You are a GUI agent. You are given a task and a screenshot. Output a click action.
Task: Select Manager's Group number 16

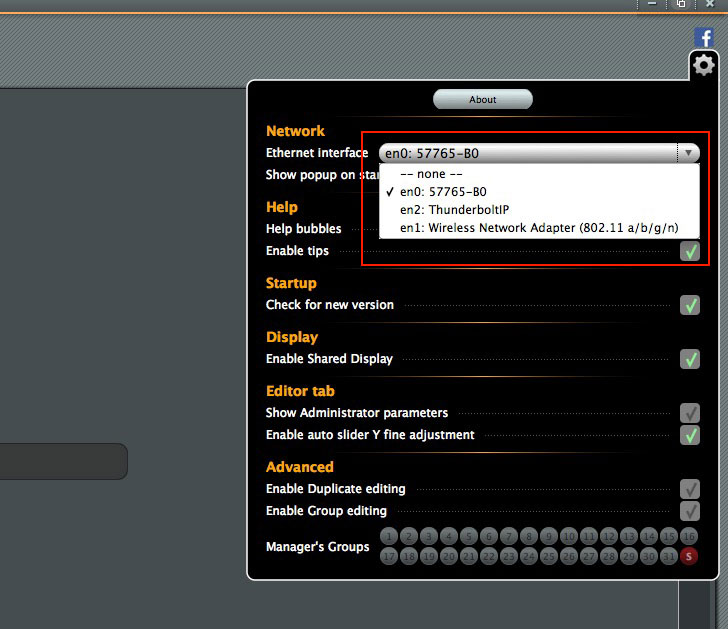tap(689, 537)
